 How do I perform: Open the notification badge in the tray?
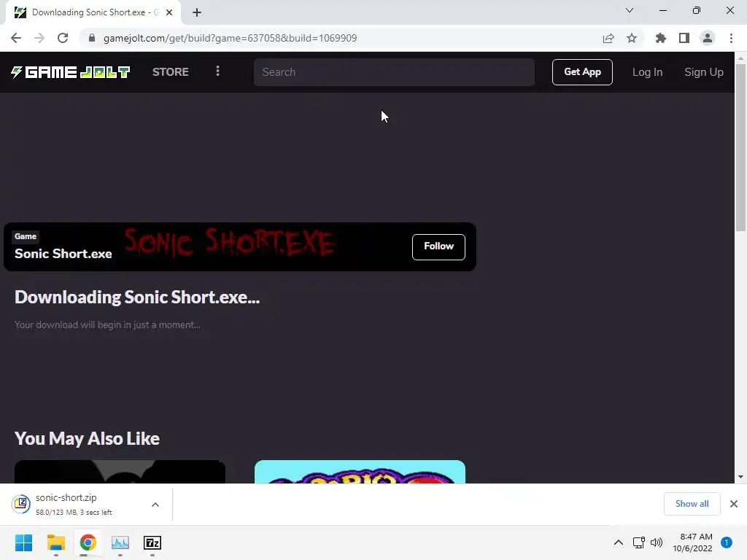click(x=727, y=542)
